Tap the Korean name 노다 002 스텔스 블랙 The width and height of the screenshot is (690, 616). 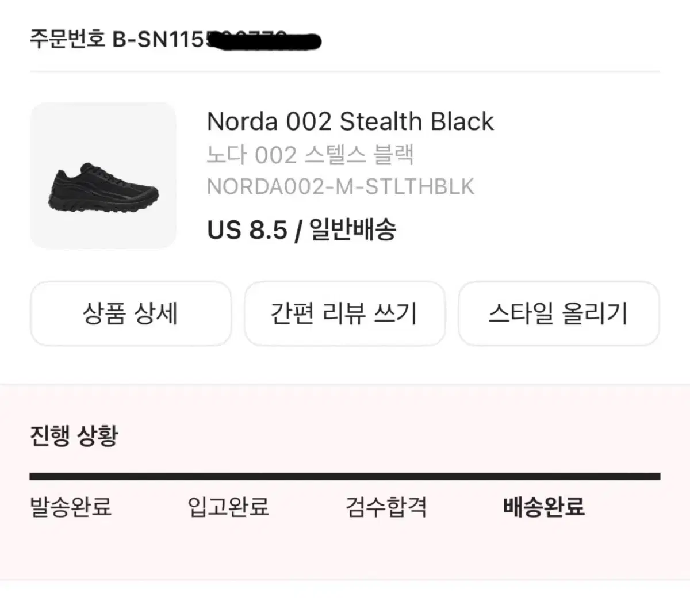pyautogui.click(x=310, y=155)
